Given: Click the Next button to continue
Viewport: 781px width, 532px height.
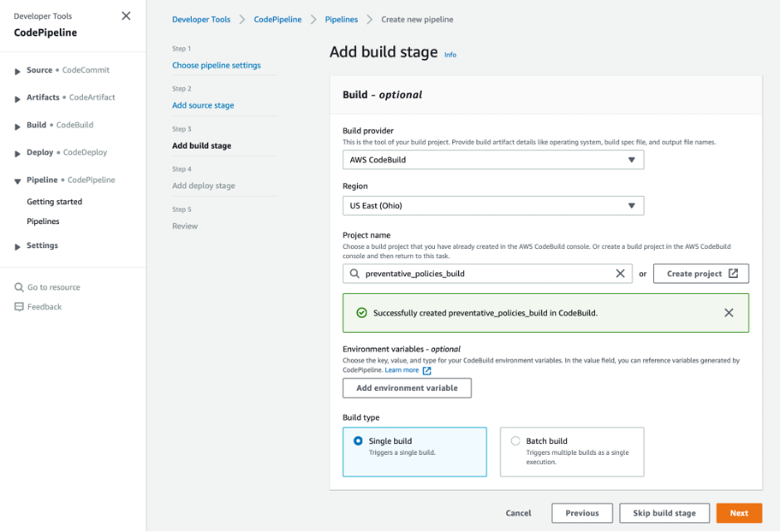Looking at the screenshot, I should [738, 513].
